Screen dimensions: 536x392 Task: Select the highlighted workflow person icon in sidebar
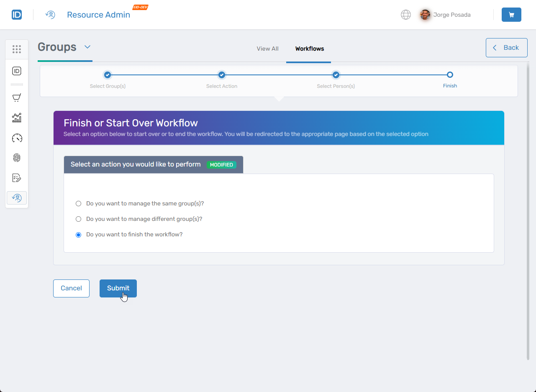click(17, 197)
